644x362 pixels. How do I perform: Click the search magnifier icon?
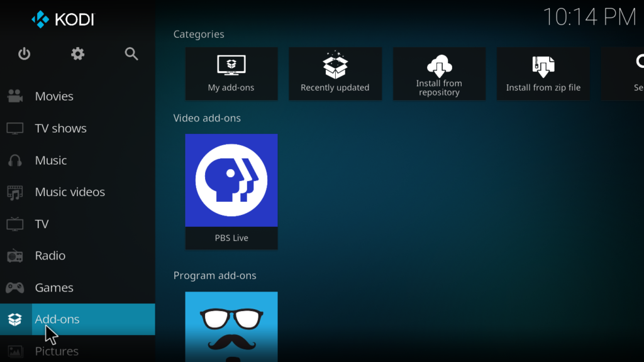click(x=131, y=54)
